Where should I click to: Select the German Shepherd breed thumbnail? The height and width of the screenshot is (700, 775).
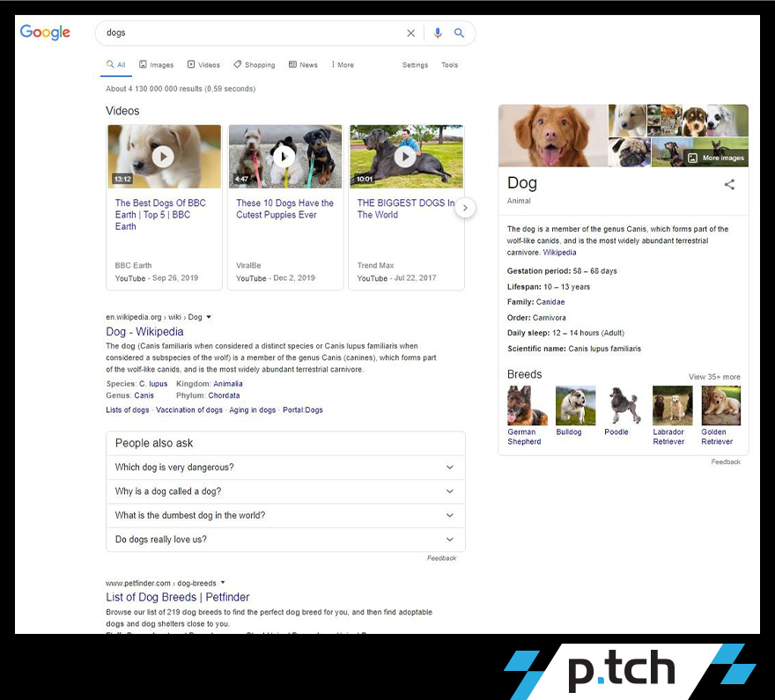(x=528, y=406)
